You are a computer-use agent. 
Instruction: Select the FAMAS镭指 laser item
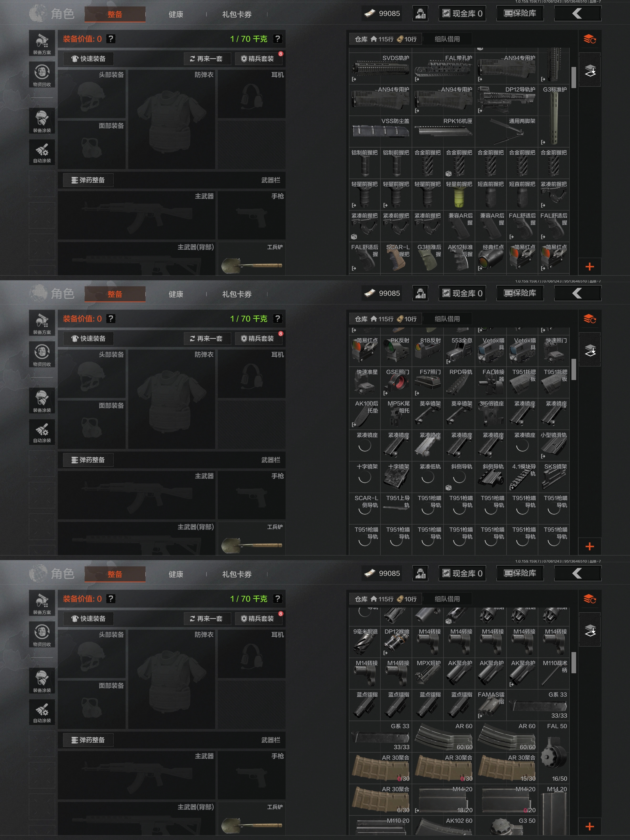click(x=491, y=704)
